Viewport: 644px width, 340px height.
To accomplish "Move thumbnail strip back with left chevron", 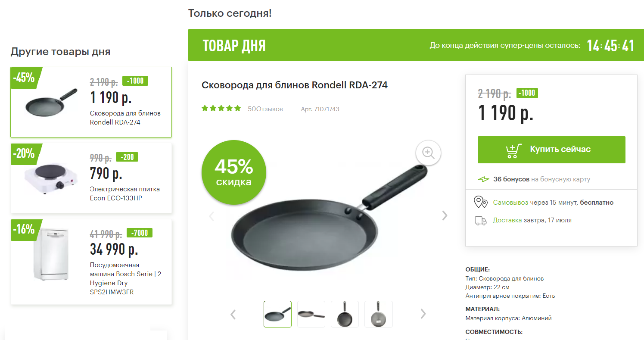I will tap(233, 314).
